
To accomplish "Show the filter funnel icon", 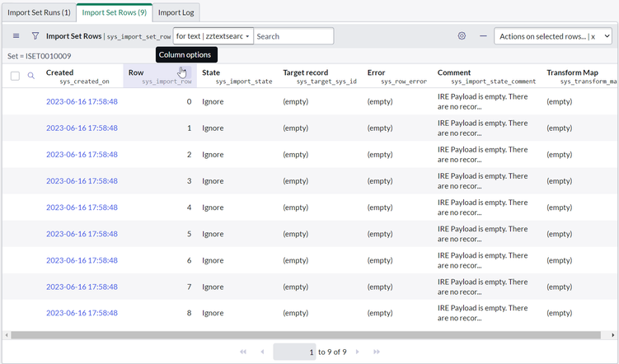I will pyautogui.click(x=35, y=36).
